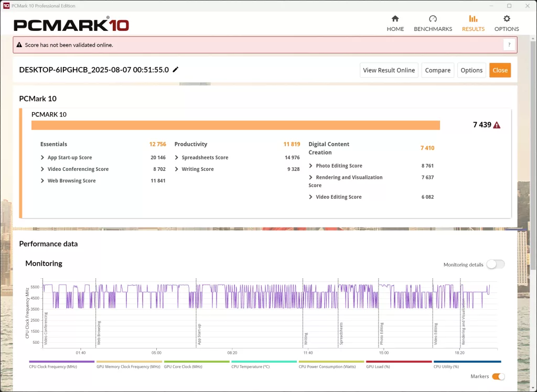Screen dimensions: 537x392
Task: Expand Spreadsheets Score
Action: click(x=177, y=158)
